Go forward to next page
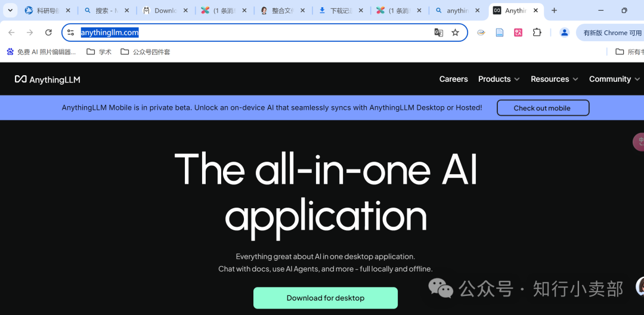The height and width of the screenshot is (315, 644). [x=30, y=32]
